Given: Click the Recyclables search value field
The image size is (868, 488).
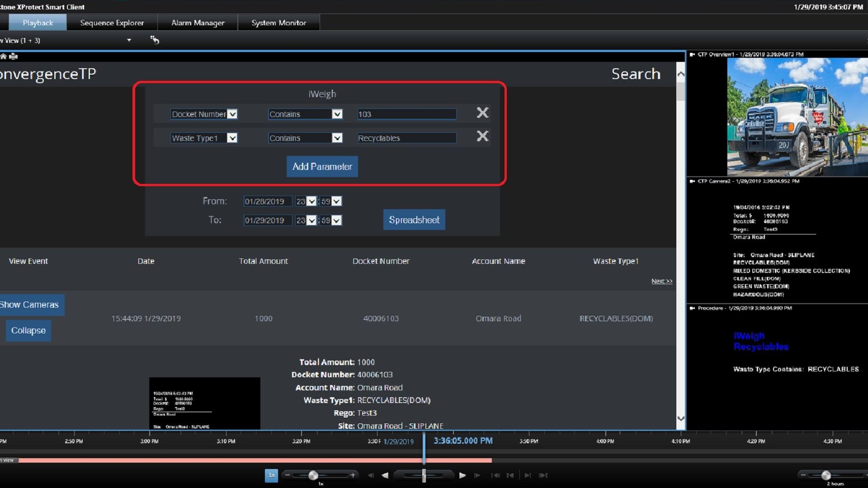Looking at the screenshot, I should tap(406, 138).
